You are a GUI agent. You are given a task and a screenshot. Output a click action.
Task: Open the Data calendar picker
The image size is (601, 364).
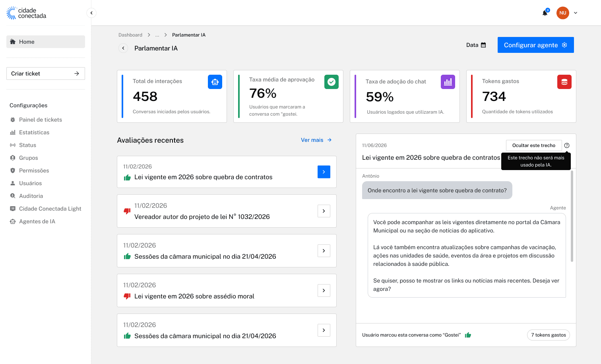click(x=476, y=45)
